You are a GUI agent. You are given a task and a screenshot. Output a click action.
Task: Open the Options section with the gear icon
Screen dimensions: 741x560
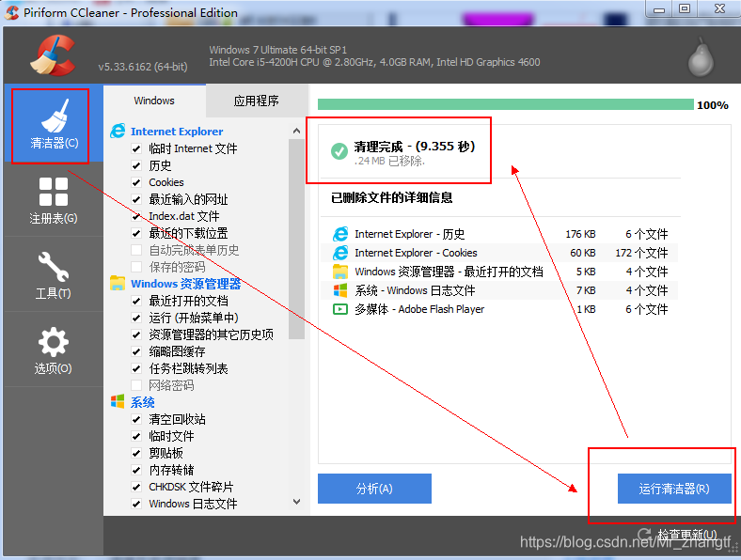(x=54, y=350)
